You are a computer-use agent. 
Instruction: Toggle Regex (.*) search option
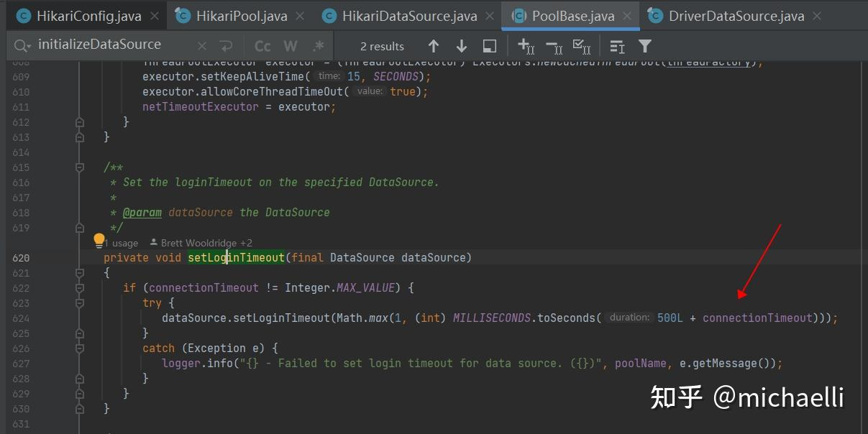click(x=318, y=46)
